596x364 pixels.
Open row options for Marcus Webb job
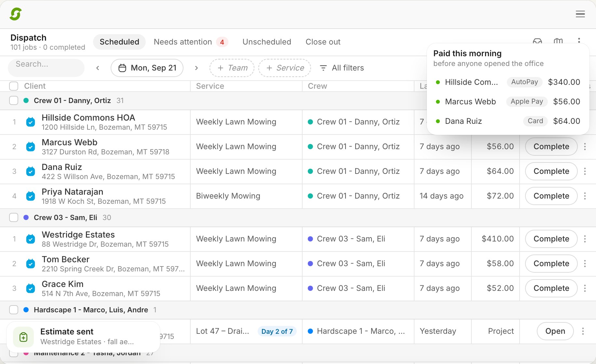pyautogui.click(x=585, y=147)
